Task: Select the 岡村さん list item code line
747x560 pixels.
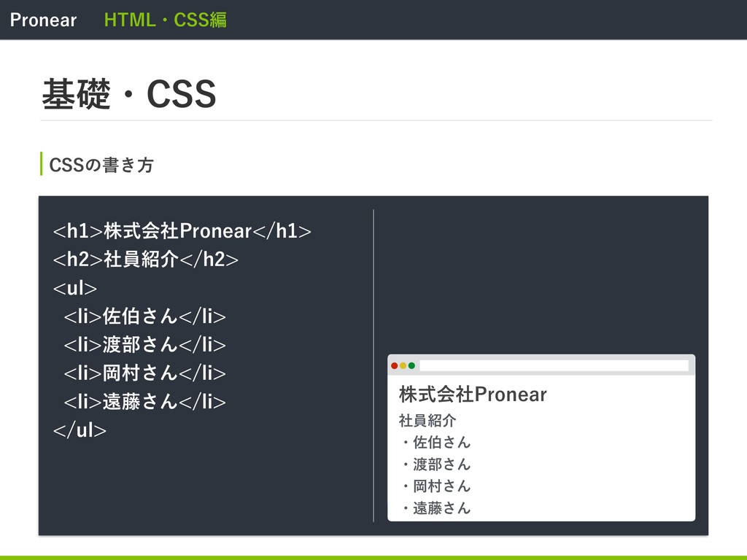Action: pos(144,373)
